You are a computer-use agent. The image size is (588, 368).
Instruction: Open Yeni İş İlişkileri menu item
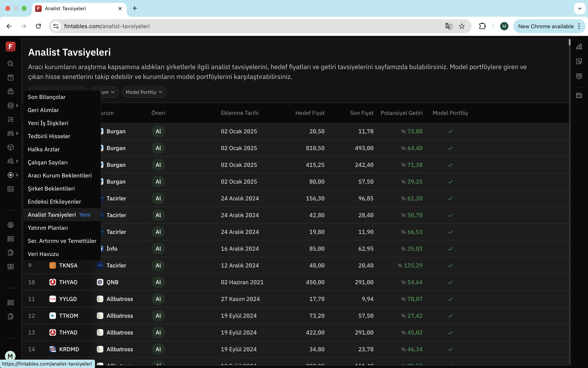[62, 123]
